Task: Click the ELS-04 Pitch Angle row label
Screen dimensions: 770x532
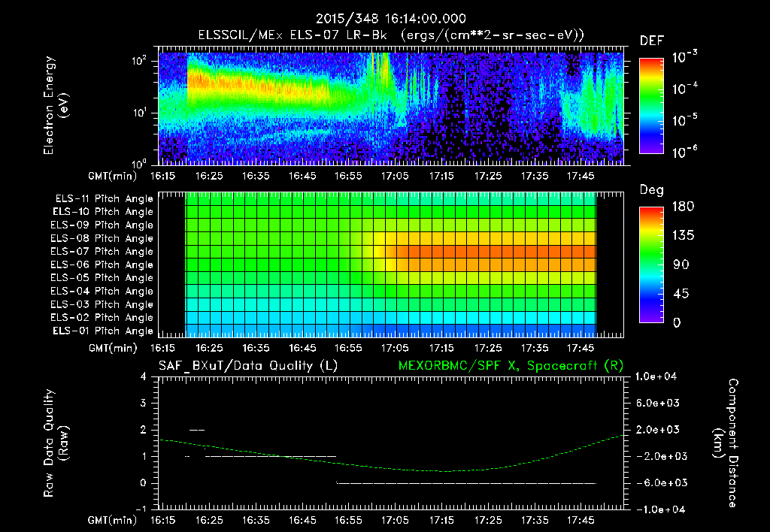Action: point(102,292)
